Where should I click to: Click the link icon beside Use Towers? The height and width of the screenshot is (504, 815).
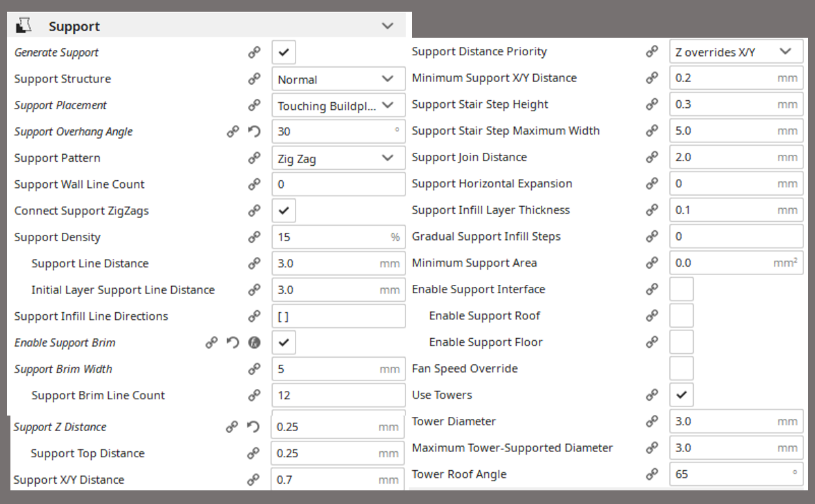(x=652, y=395)
